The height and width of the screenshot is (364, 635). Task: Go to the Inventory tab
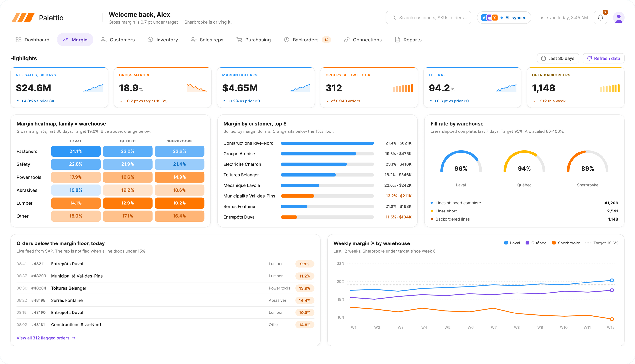[x=163, y=40]
